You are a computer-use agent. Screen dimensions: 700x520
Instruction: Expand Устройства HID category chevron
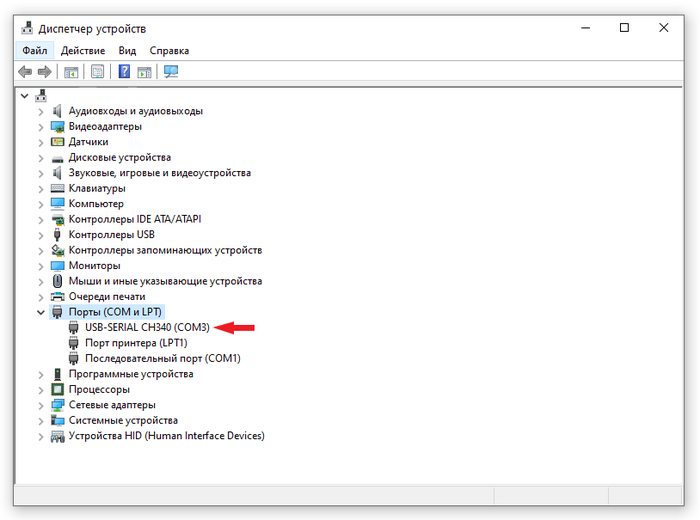(41, 437)
